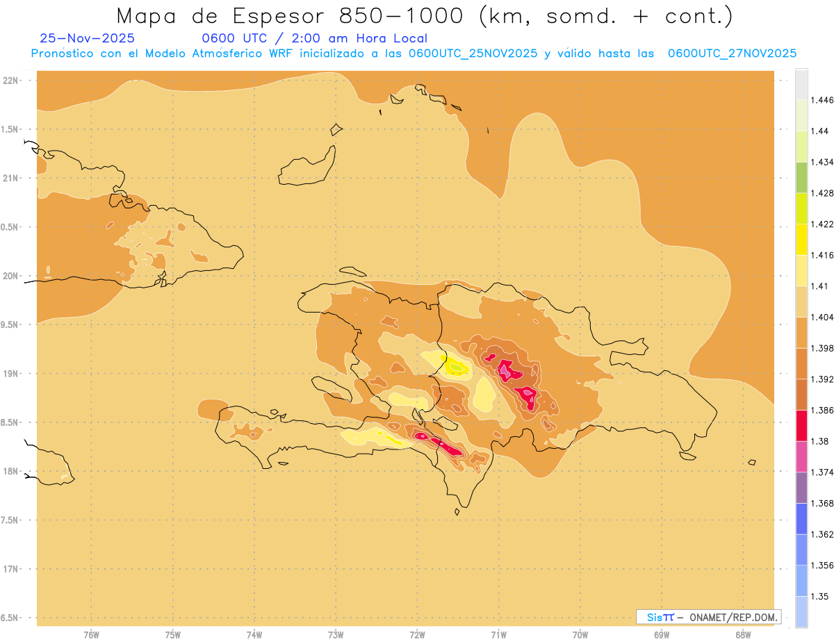
Task: Click the longitude label "76W"
Action: 91,635
